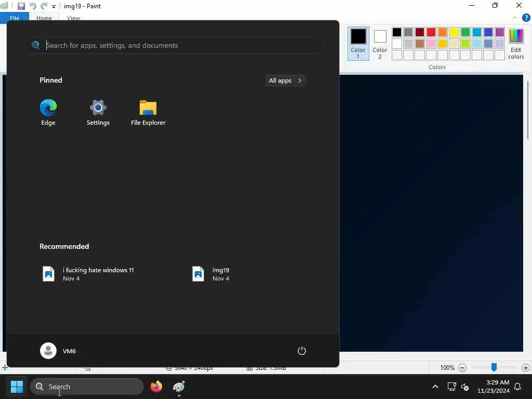This screenshot has width=532, height=399.
Task: Open the Paint Help icon
Action: click(x=526, y=18)
